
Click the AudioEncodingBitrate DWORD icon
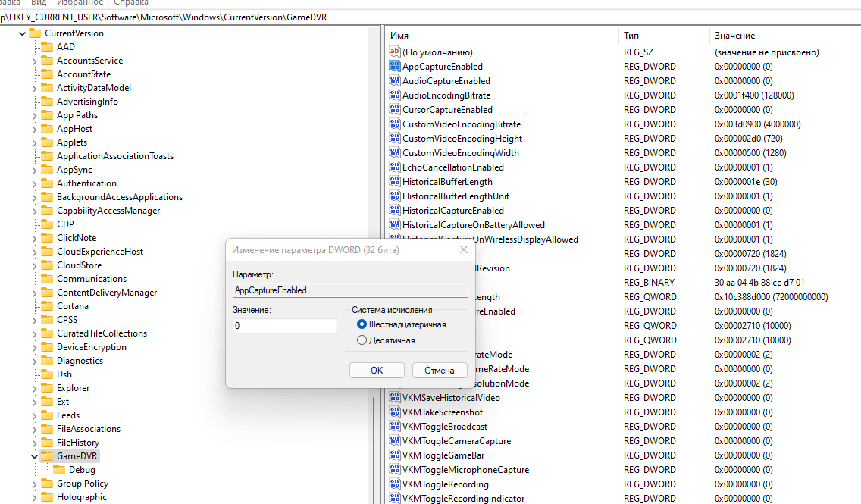(394, 95)
